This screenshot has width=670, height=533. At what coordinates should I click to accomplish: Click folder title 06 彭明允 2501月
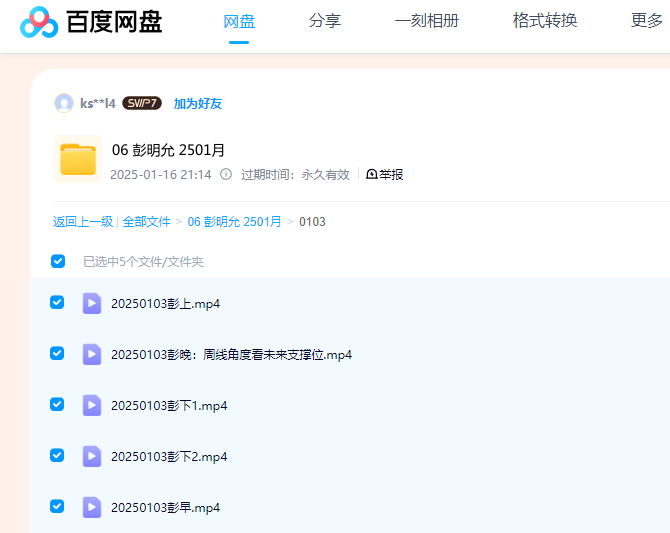[168, 150]
